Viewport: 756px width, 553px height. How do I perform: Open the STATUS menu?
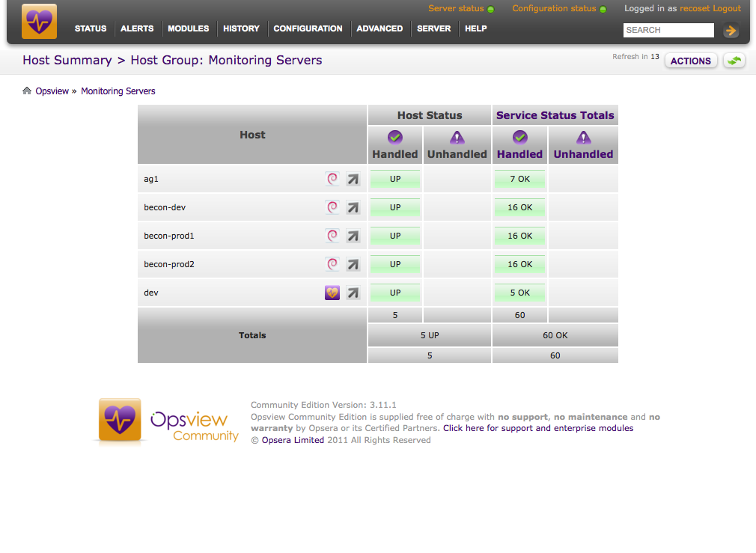click(91, 28)
